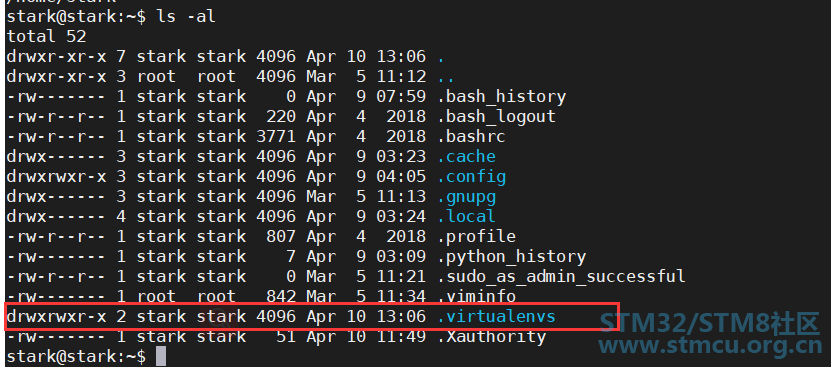Click the .local directory name
This screenshot has width=831, height=368.
466,217
